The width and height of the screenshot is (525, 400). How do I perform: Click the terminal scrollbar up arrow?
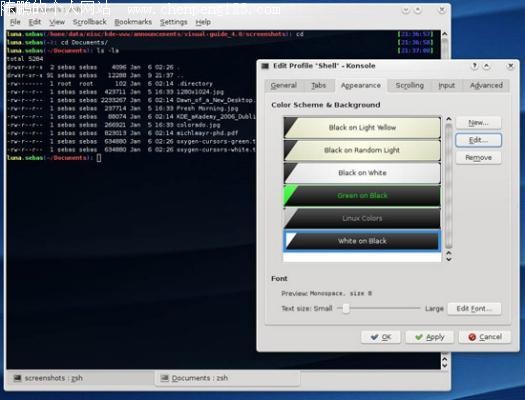point(445,34)
